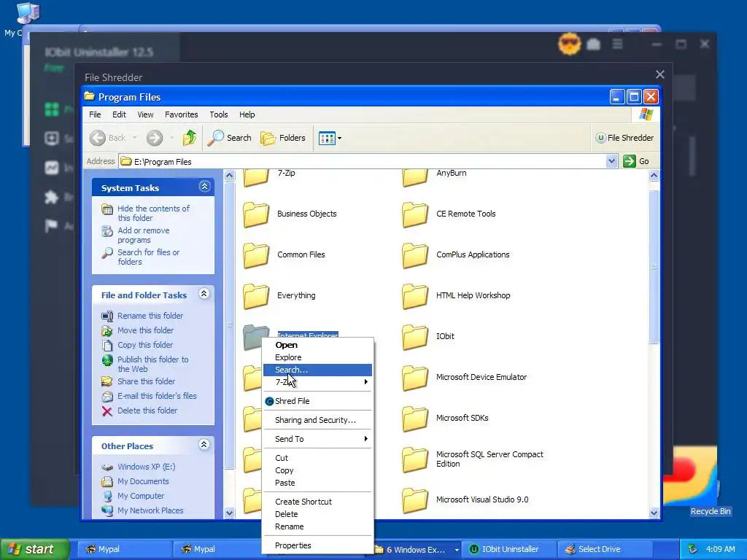Open the Edit menu

[119, 114]
